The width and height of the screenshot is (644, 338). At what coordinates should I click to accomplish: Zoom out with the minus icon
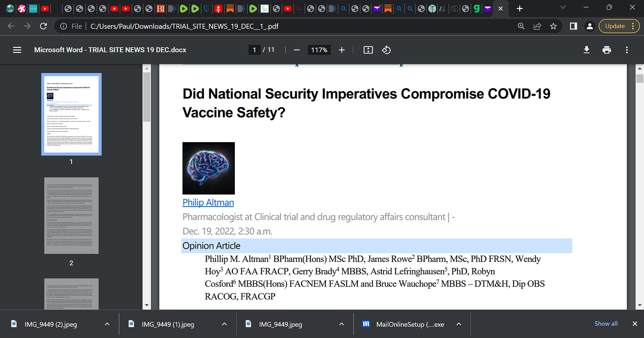[297, 50]
